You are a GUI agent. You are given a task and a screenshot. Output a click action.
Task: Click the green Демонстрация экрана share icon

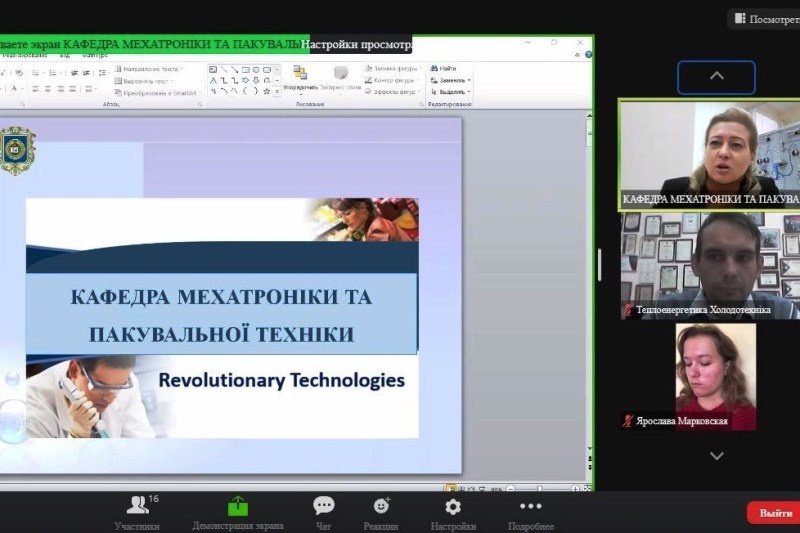[238, 507]
